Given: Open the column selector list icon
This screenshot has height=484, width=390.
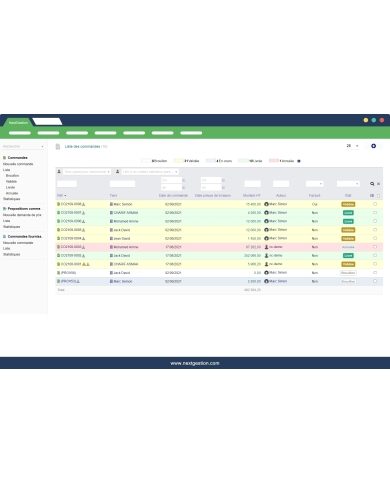Looking at the screenshot, I should [x=372, y=196].
